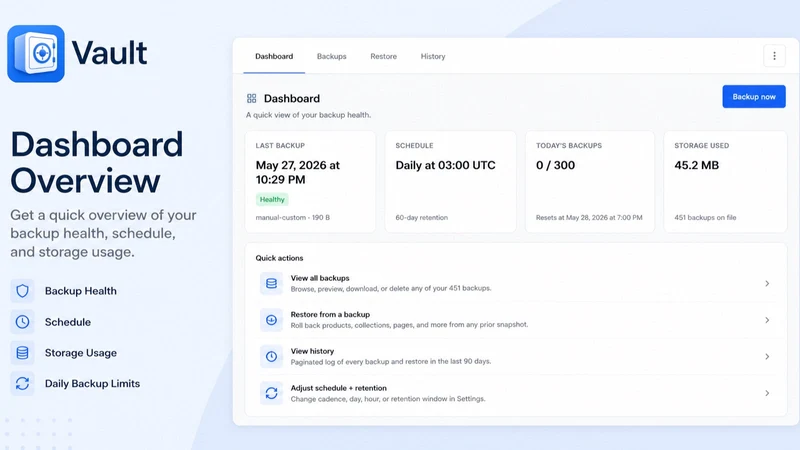Open View history via its chevron
Screen dimensions: 800x450
click(x=767, y=357)
